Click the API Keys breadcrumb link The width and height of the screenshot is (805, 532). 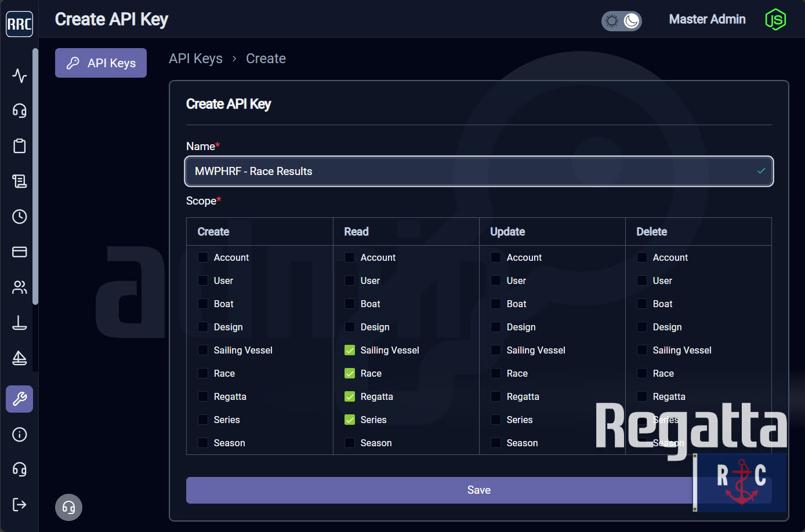[x=195, y=58]
